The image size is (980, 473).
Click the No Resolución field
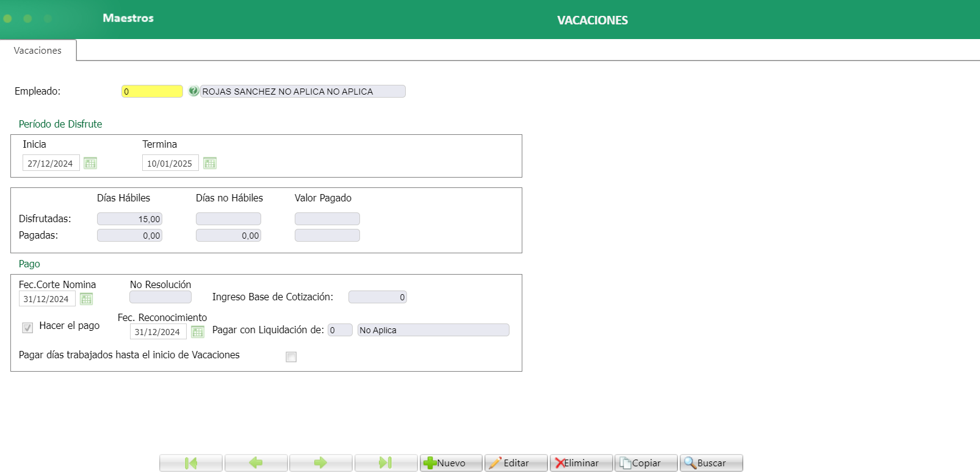pos(160,297)
